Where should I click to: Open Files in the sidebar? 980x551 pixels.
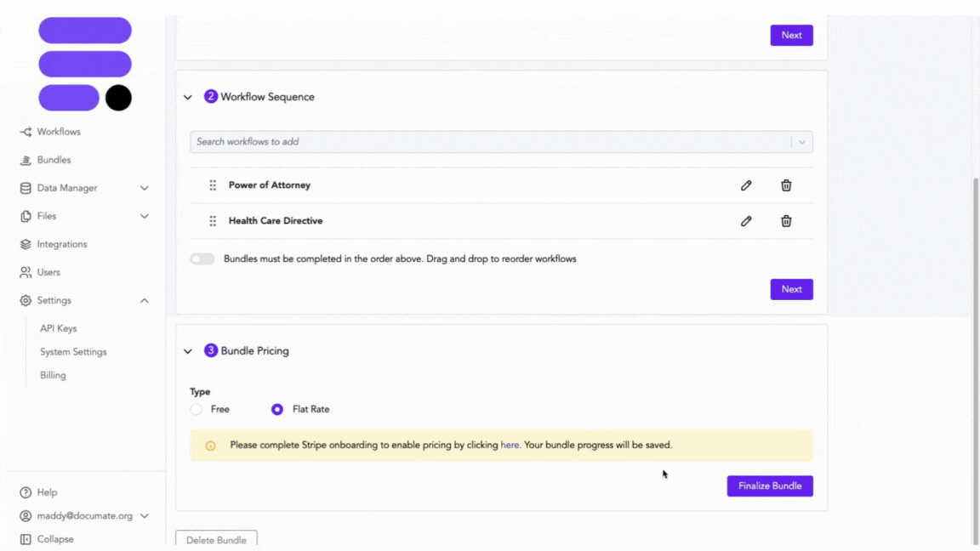click(x=46, y=216)
